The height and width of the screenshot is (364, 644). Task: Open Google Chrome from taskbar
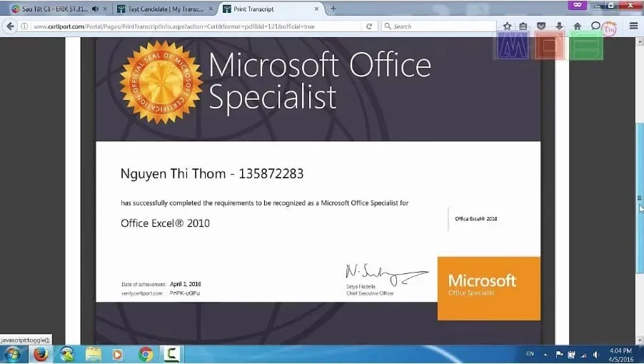[x=146, y=354]
